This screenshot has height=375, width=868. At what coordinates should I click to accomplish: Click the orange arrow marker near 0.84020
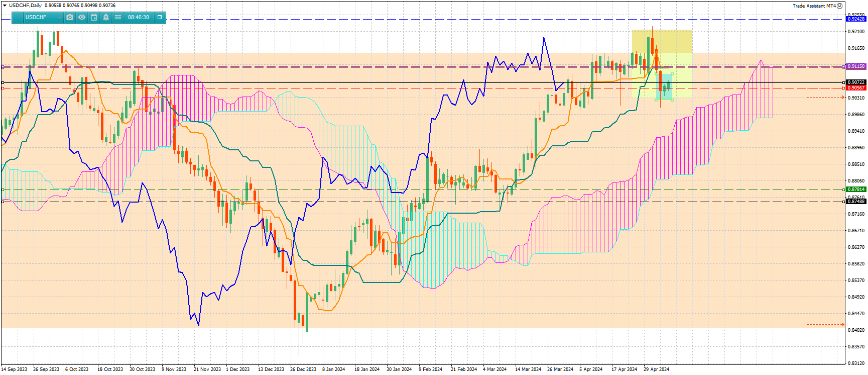tap(842, 325)
